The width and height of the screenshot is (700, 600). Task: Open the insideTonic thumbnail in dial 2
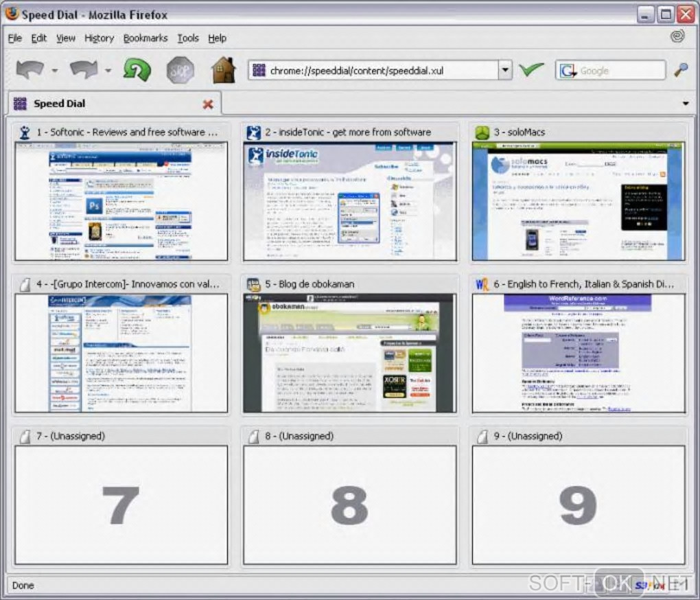click(350, 201)
